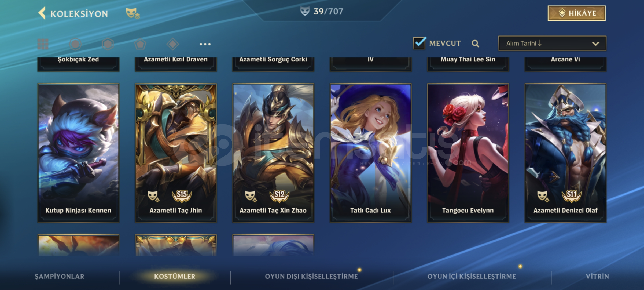Open the Vitrin tab
The height and width of the screenshot is (290, 644).
pos(597,276)
